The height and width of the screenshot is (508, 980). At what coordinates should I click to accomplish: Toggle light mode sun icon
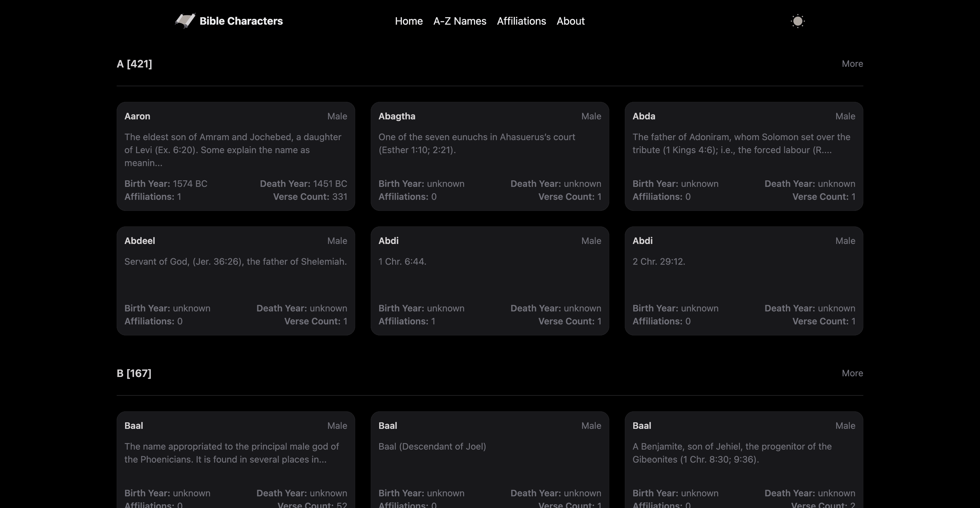798,21
